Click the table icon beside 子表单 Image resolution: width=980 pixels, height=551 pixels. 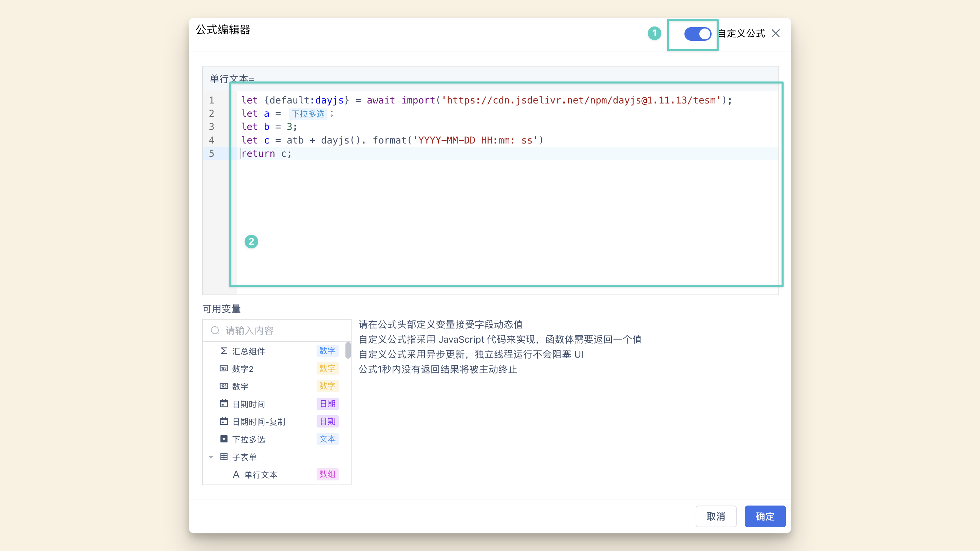(x=224, y=456)
